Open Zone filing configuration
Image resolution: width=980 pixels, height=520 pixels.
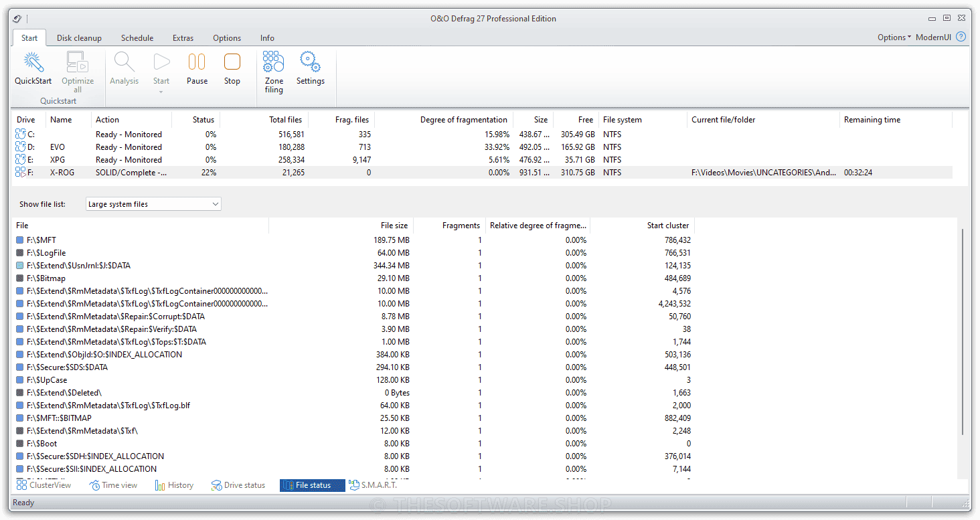pos(274,62)
